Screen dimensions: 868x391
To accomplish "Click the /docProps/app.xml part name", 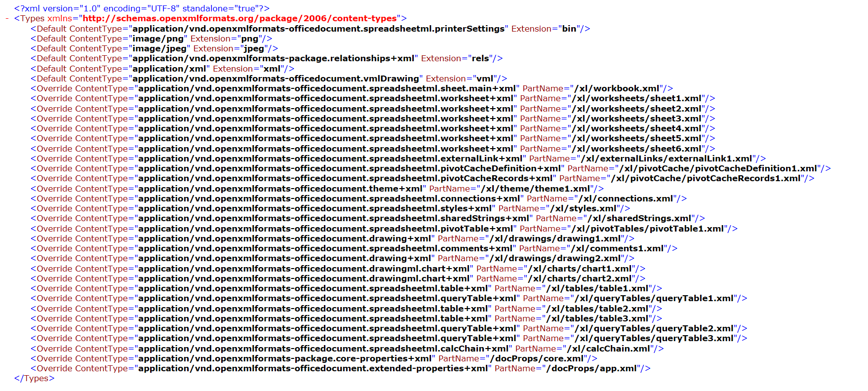I will (592, 368).
